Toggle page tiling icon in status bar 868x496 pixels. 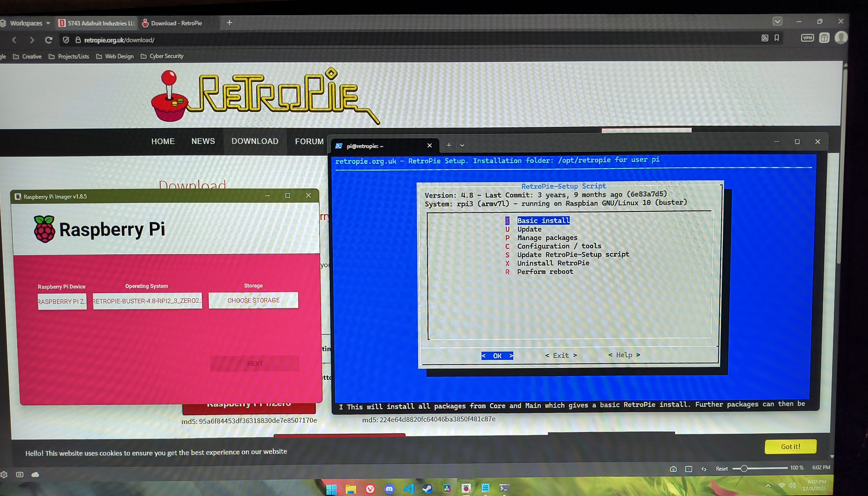[689, 469]
